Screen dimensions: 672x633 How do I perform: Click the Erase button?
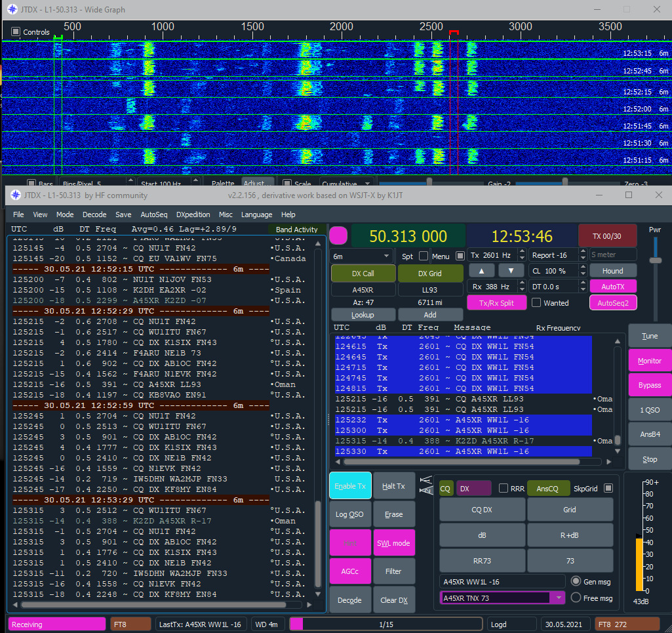[x=393, y=514]
